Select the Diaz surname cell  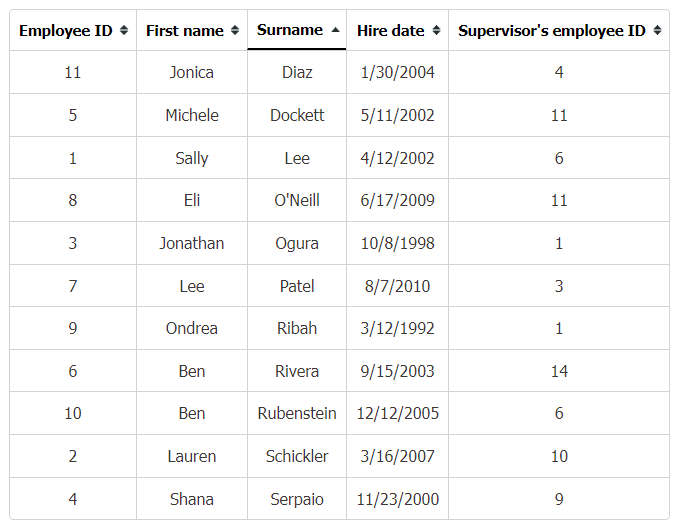pyautogui.click(x=297, y=72)
